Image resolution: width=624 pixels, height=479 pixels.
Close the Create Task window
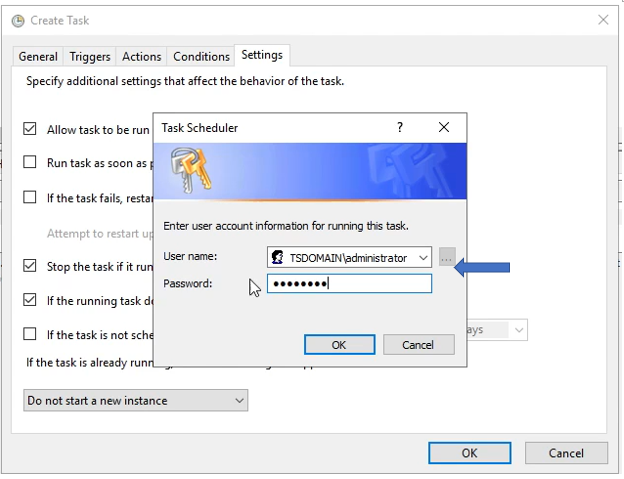[x=603, y=19]
